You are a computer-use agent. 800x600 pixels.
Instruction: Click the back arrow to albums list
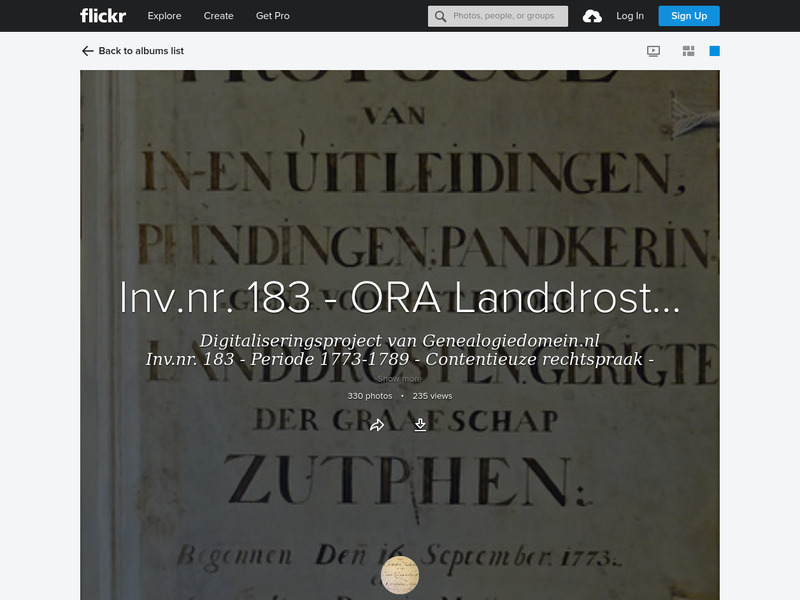[85, 50]
